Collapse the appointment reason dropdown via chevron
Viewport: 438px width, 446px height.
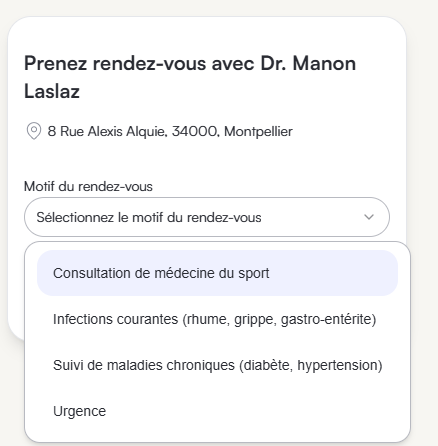point(369,217)
